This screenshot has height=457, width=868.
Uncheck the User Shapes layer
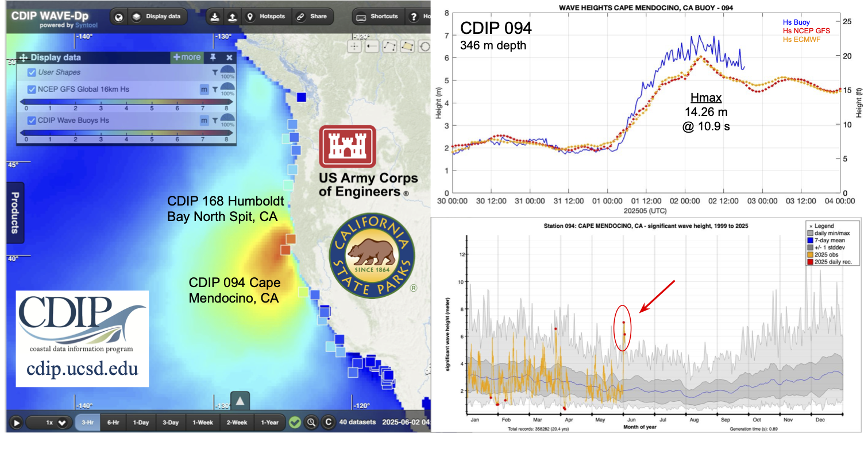[x=32, y=72]
